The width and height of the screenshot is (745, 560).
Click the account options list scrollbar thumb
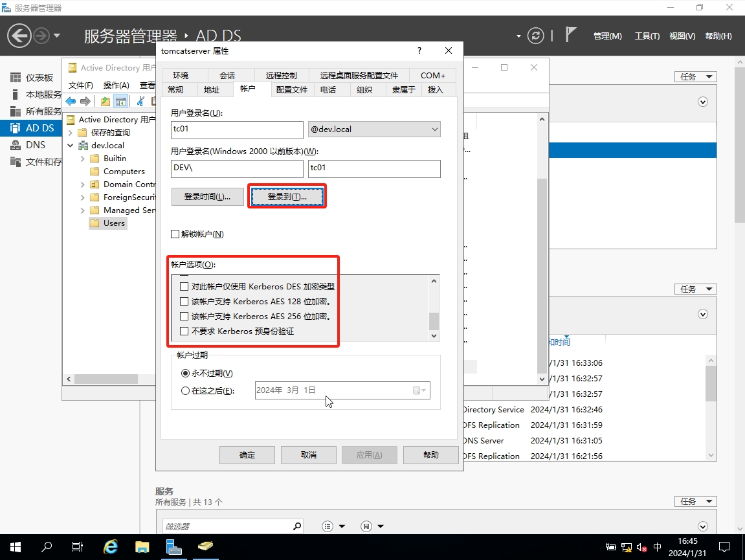point(434,321)
